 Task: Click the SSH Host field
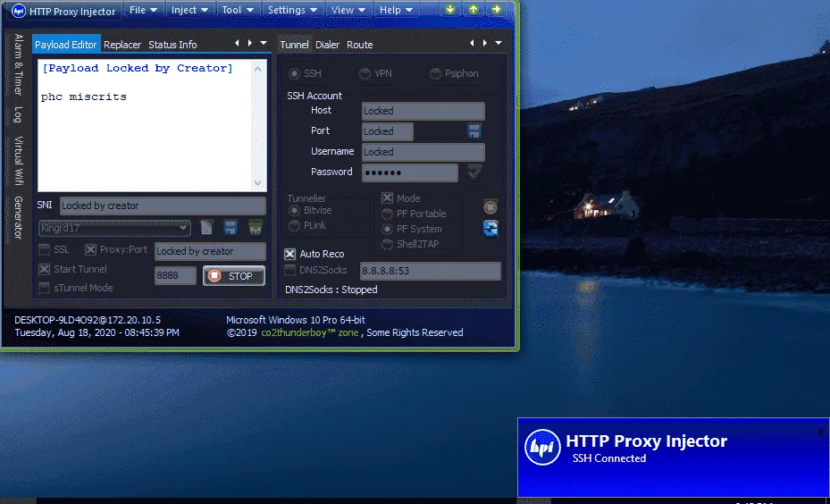point(423,111)
